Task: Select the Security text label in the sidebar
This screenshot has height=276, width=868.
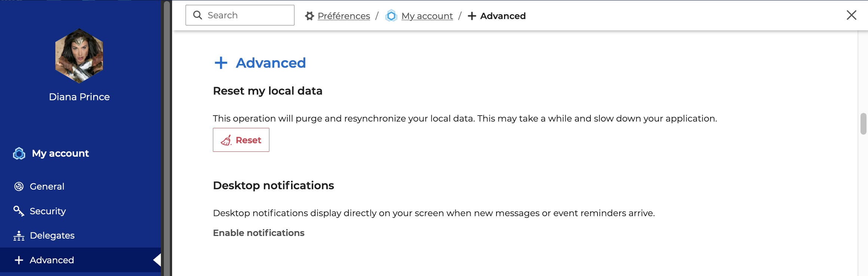Action: click(x=48, y=211)
